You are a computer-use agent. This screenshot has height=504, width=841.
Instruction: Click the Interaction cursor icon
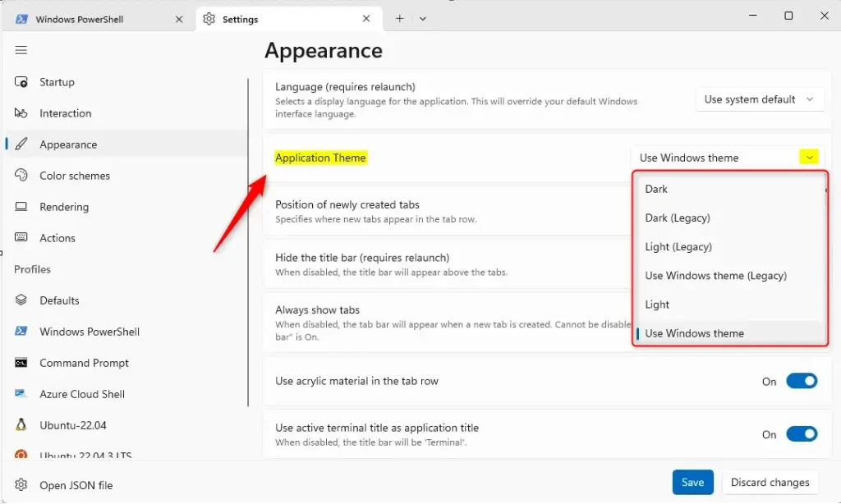(x=21, y=113)
